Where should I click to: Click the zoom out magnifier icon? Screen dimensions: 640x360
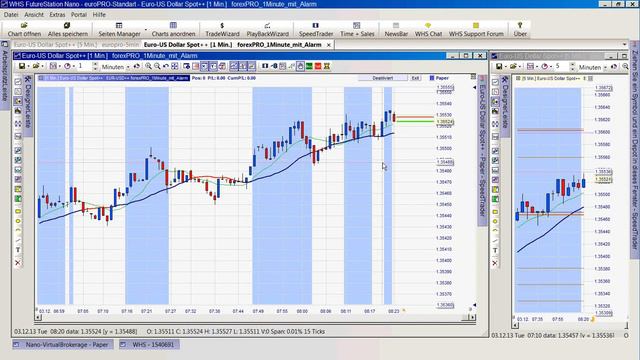click(x=157, y=66)
